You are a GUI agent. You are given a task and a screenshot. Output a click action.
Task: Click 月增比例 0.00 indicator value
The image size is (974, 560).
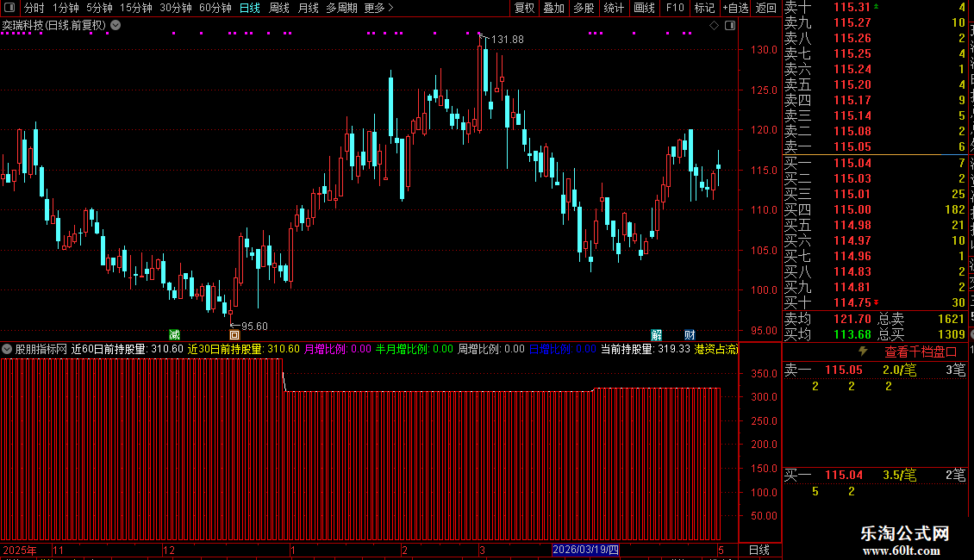click(x=337, y=349)
